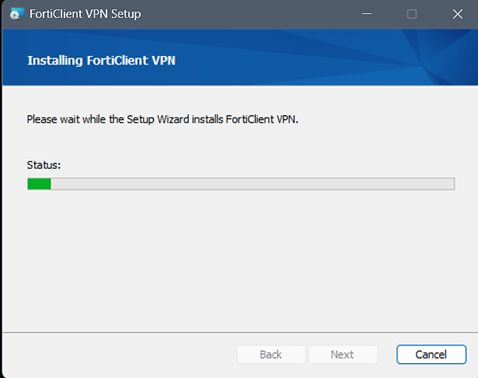
Task: Click the disabled Next button
Action: (x=343, y=354)
